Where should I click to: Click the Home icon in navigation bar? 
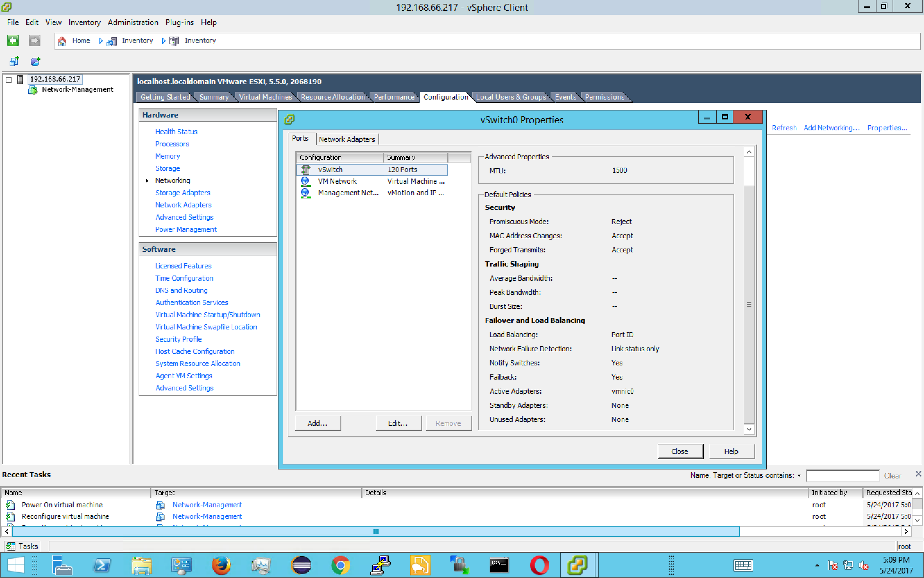(x=62, y=41)
